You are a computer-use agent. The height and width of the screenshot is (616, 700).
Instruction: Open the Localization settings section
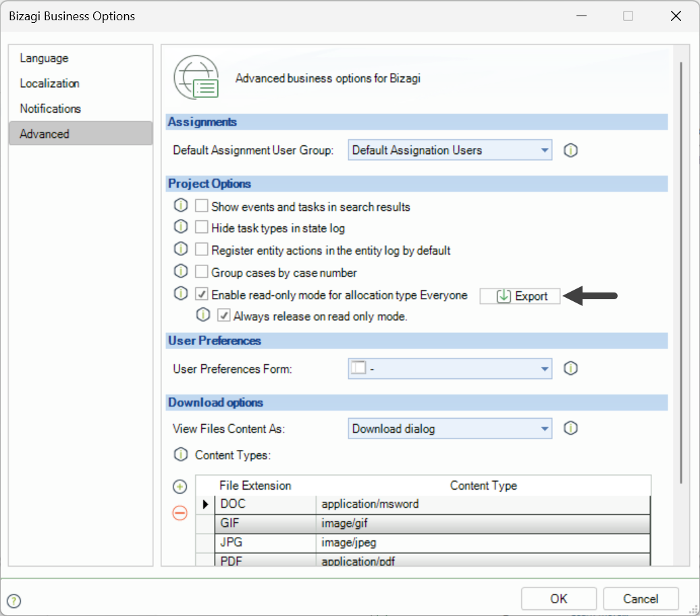(80, 84)
